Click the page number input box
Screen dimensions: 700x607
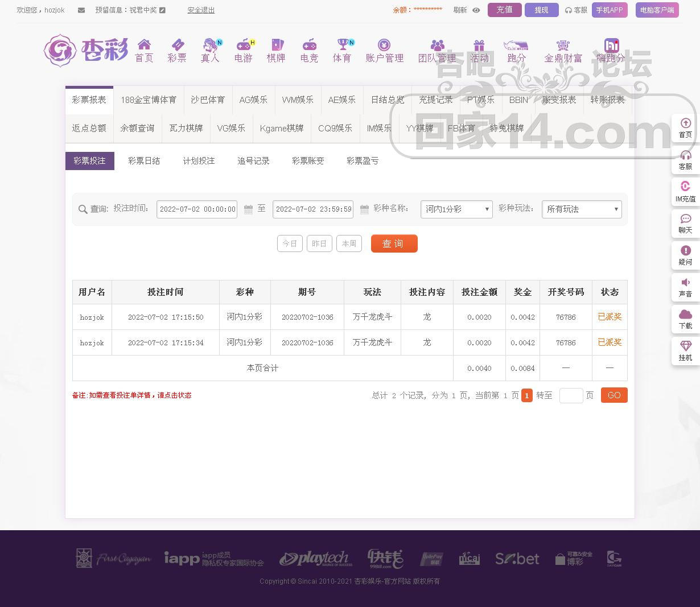[571, 395]
